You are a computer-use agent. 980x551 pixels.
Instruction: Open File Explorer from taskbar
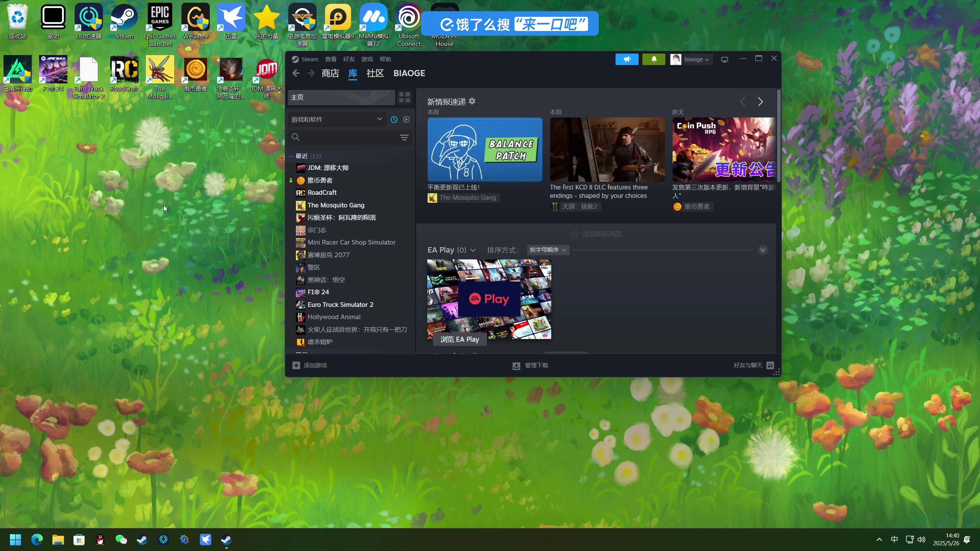[x=58, y=540]
